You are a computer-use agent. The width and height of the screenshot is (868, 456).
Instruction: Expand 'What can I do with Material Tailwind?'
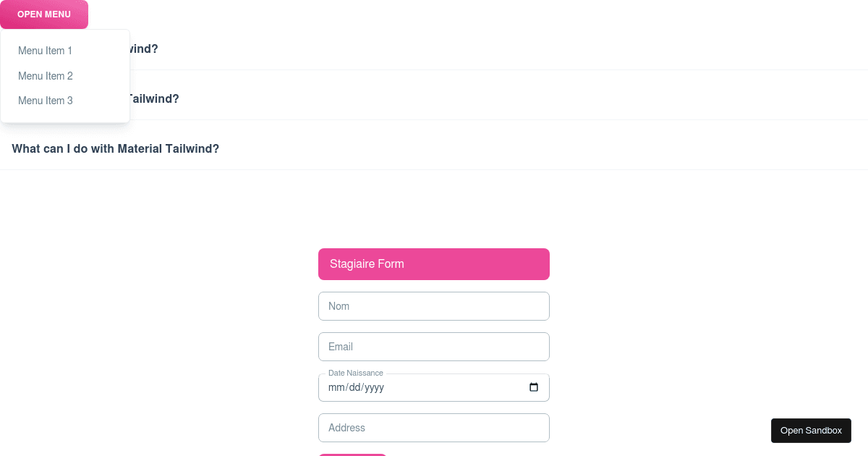115,148
